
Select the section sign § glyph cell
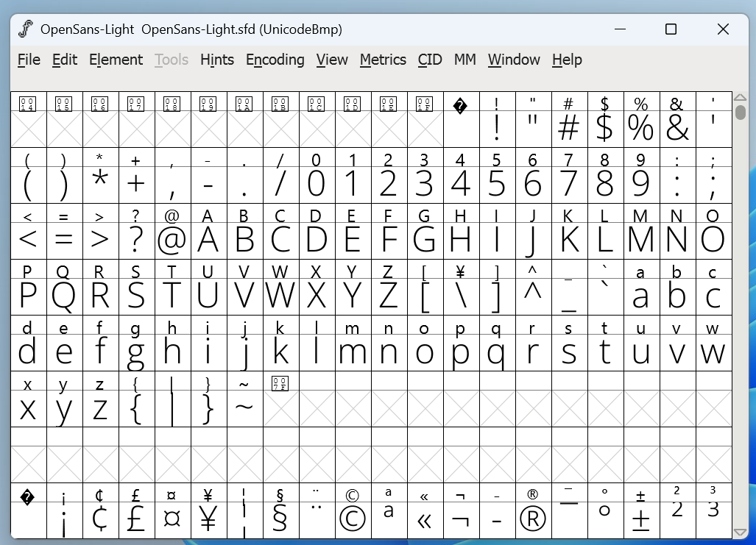coord(280,519)
